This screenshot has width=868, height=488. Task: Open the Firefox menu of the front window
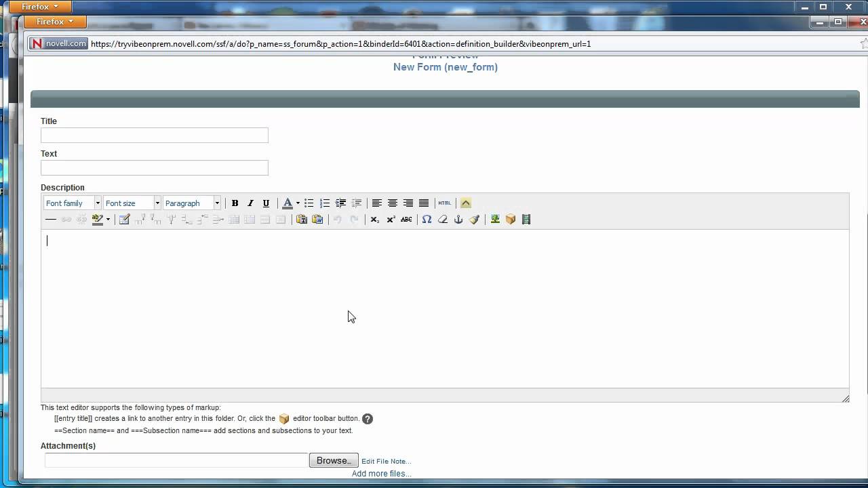[54, 22]
